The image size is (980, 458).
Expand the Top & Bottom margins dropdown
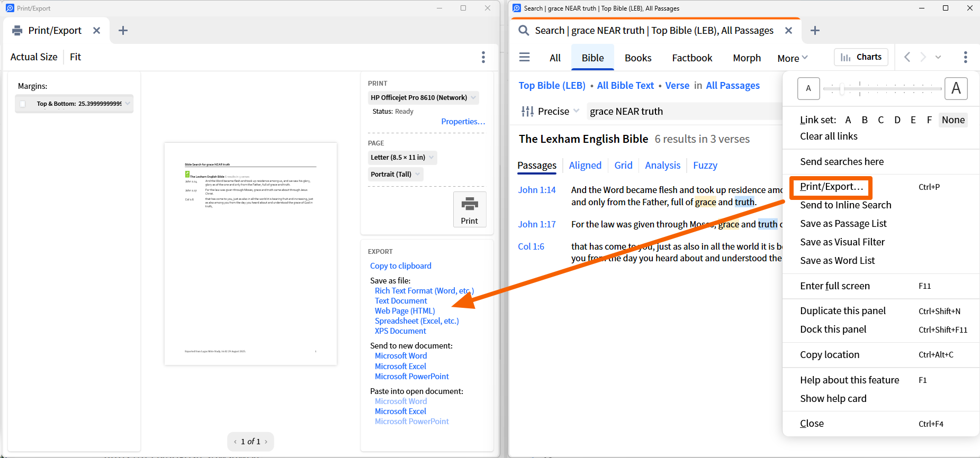128,104
